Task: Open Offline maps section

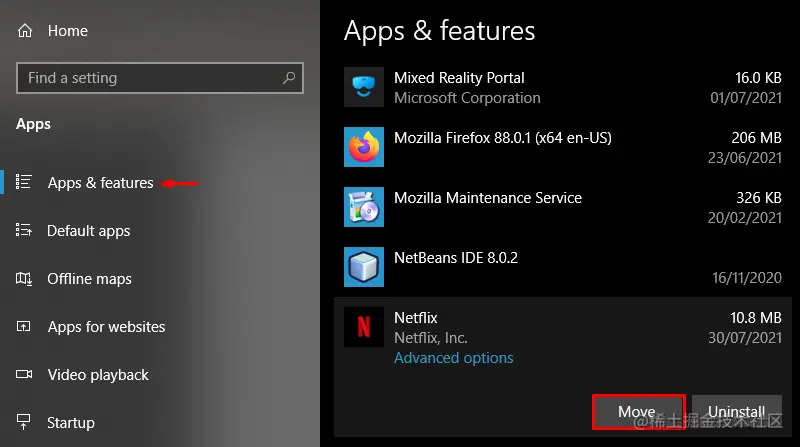Action: point(89,279)
